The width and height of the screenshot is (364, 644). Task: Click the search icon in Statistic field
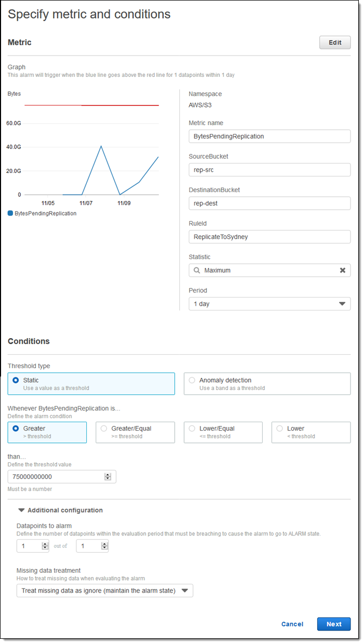197,271
